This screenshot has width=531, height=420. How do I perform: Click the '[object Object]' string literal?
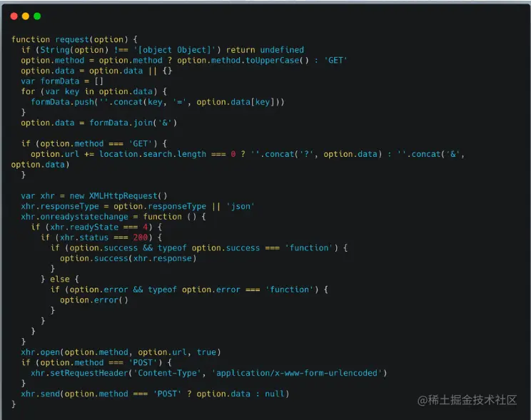pyautogui.click(x=175, y=50)
